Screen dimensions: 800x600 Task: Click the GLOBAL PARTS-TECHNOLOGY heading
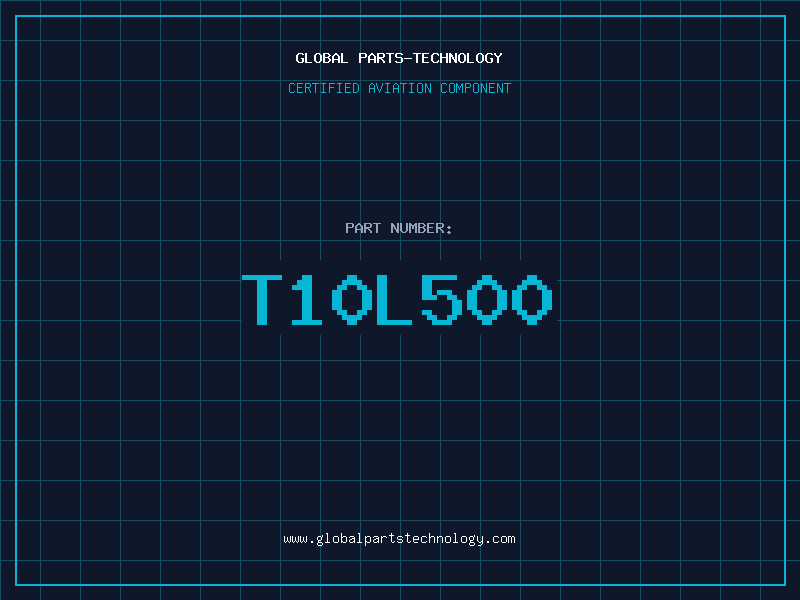tap(399, 58)
